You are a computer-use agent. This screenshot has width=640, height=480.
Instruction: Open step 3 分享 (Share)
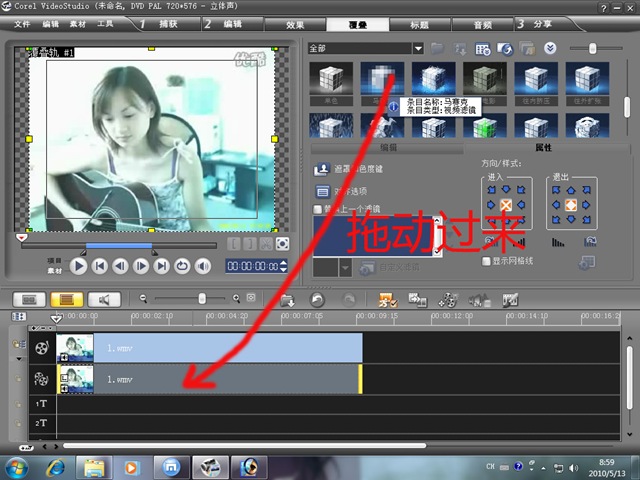539,23
